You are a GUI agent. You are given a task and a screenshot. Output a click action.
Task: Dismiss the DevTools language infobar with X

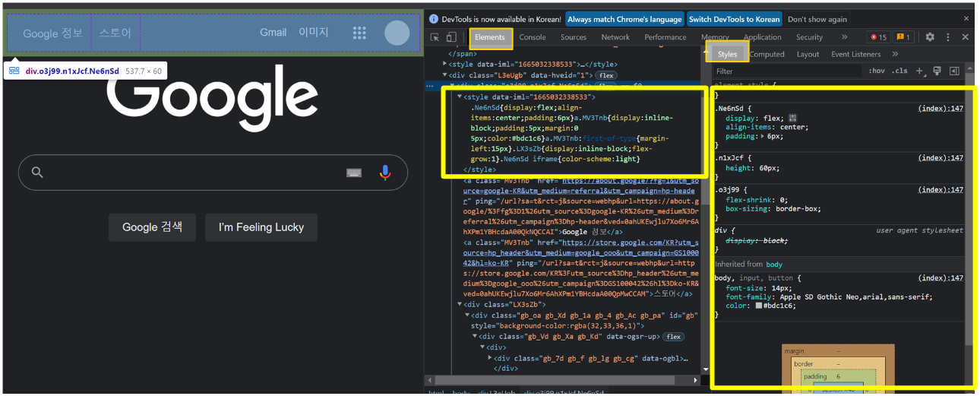(x=966, y=18)
